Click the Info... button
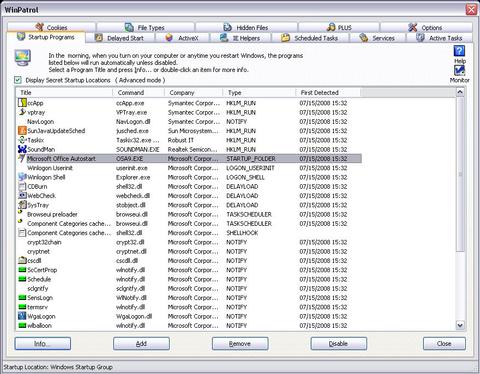 [x=43, y=344]
